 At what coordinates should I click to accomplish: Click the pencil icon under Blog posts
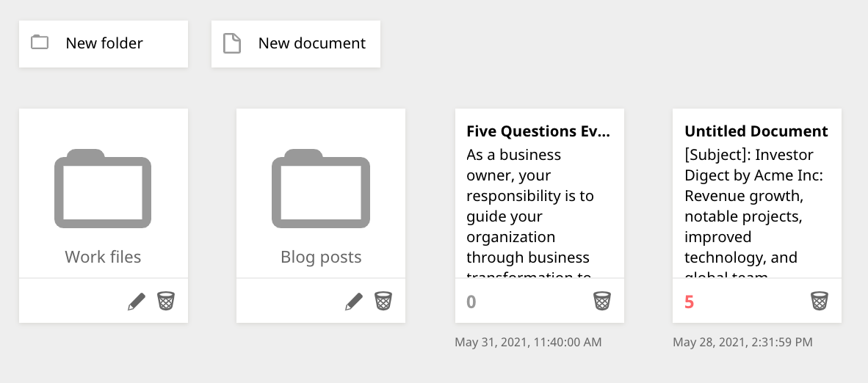[x=354, y=302]
